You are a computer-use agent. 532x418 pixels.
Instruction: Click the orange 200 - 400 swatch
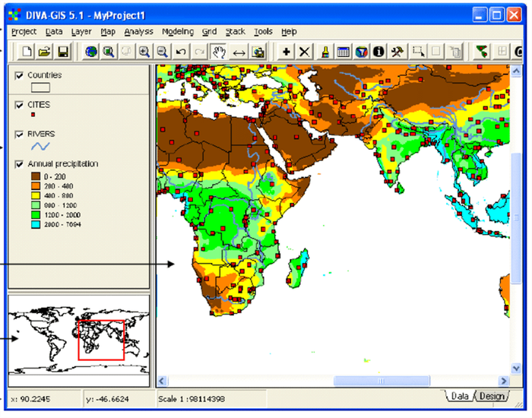pos(36,186)
